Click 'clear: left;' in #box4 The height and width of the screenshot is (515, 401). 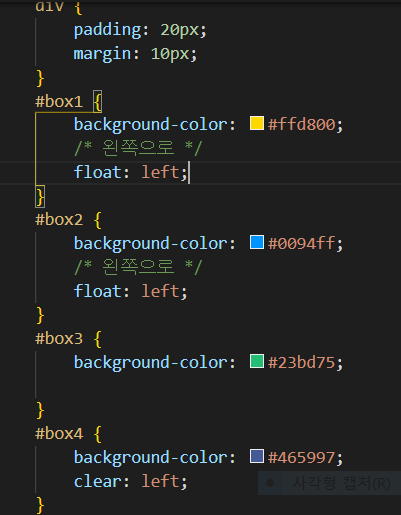pyautogui.click(x=130, y=482)
